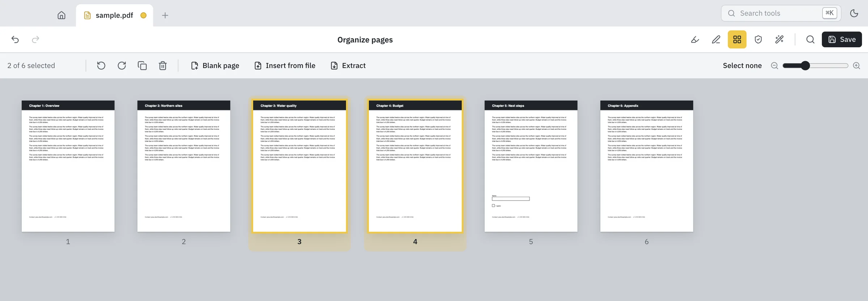Switch to the sample.pdf tab

(x=114, y=15)
